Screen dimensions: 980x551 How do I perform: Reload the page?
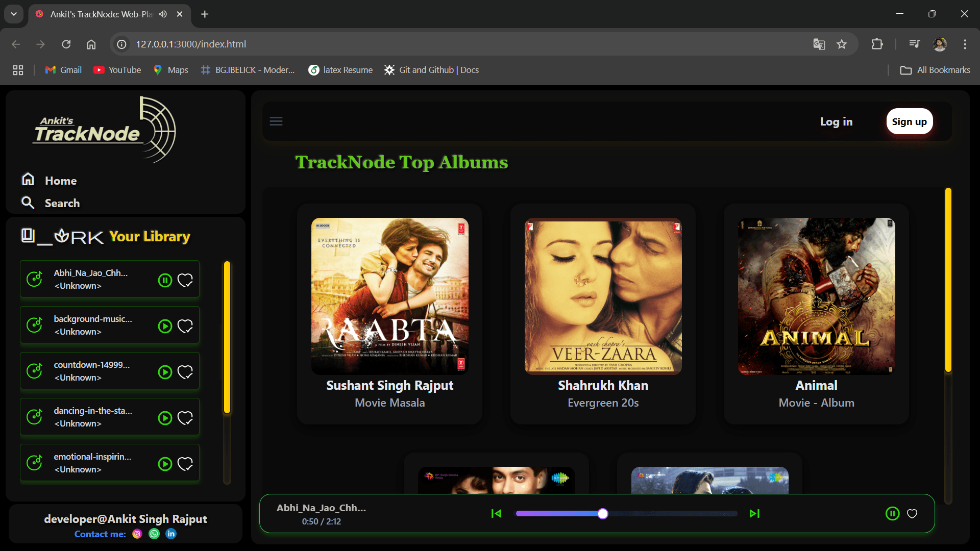click(x=66, y=44)
